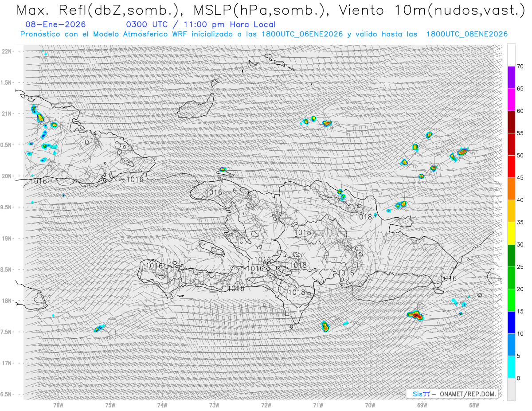
Task: Select the '73W' longitude label
Action: [x=214, y=405]
